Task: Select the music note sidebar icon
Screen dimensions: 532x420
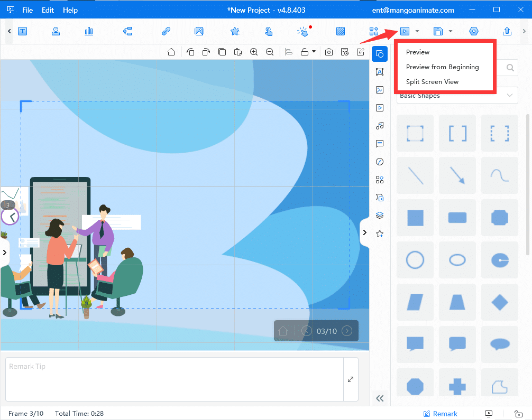Action: point(379,126)
